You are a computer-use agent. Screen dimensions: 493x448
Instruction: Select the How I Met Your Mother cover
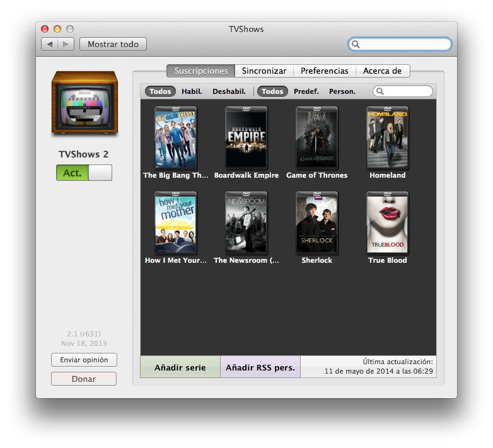[x=176, y=223]
